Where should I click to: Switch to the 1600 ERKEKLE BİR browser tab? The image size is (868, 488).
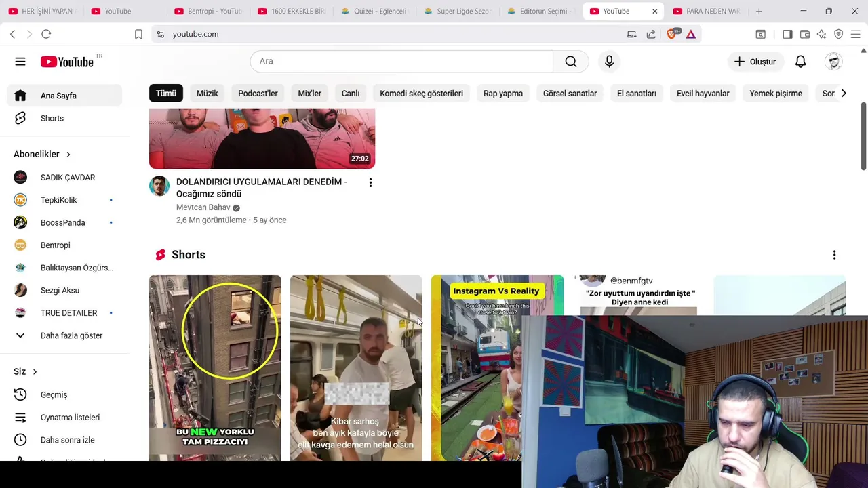[x=292, y=12]
